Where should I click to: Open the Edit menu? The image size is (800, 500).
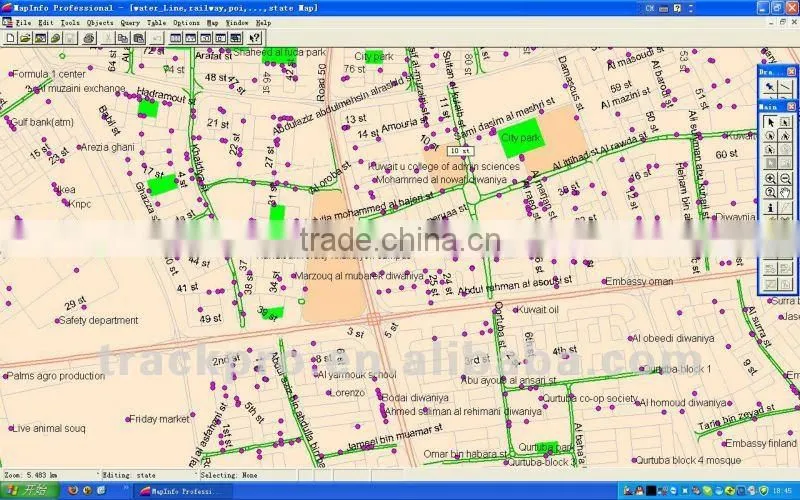point(46,23)
